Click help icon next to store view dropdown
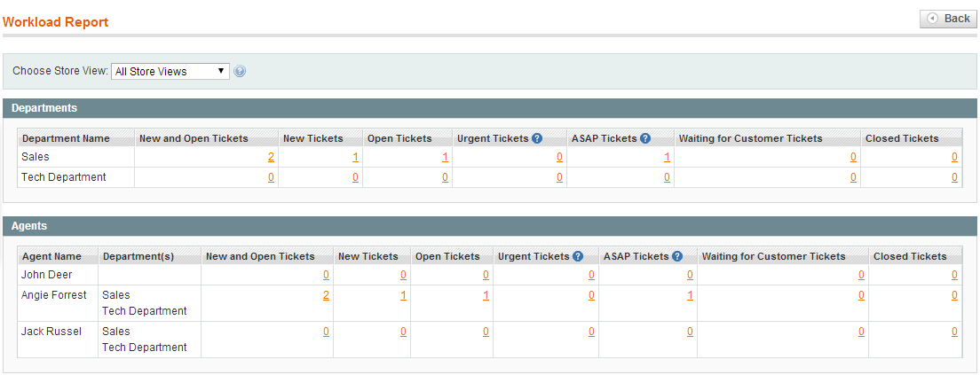 pos(240,71)
